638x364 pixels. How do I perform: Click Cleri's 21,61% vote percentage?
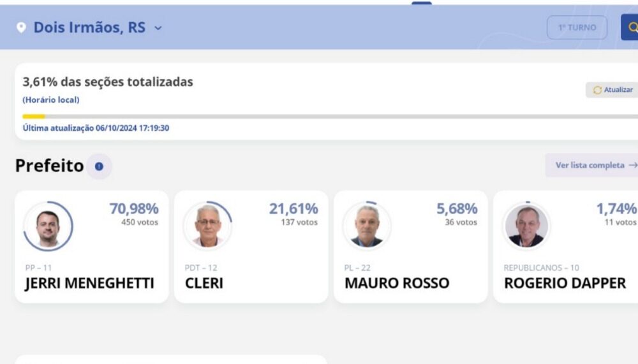[293, 208]
